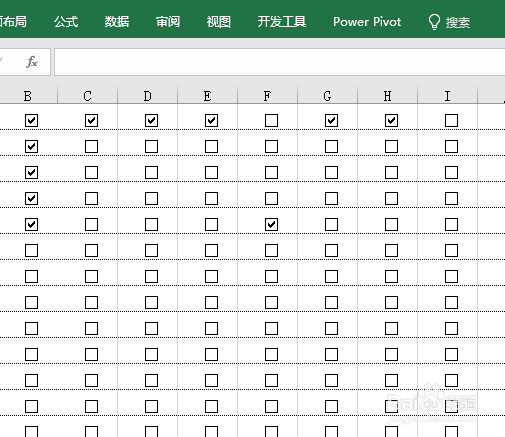Click the 搜索 search box text
The height and width of the screenshot is (437, 505).
[458, 22]
